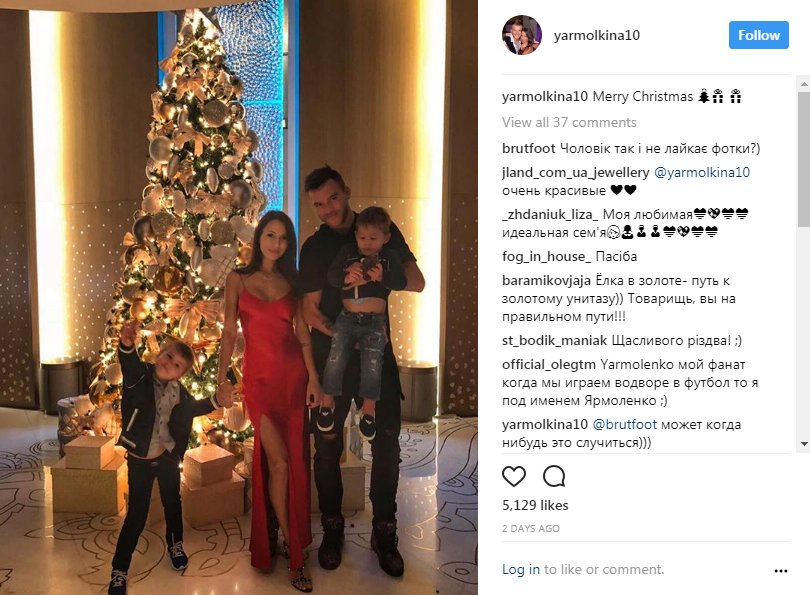
Task: Click the comments scrollbar thumb
Action: 804,159
